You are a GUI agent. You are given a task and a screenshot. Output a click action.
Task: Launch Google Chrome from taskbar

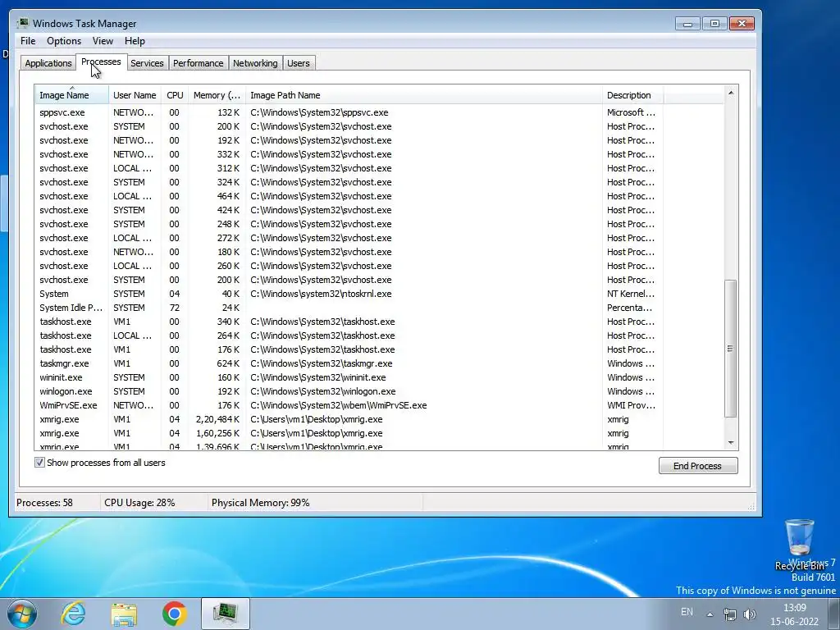coord(174,614)
